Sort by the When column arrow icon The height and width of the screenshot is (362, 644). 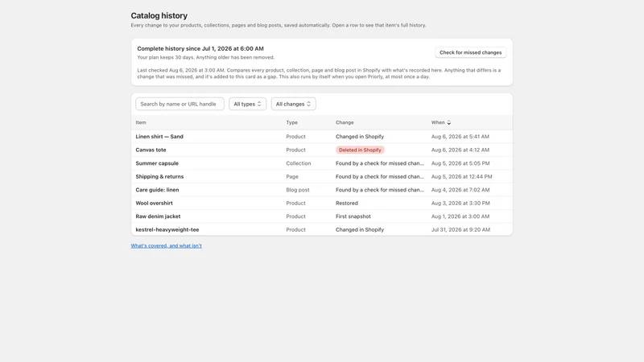pos(449,123)
